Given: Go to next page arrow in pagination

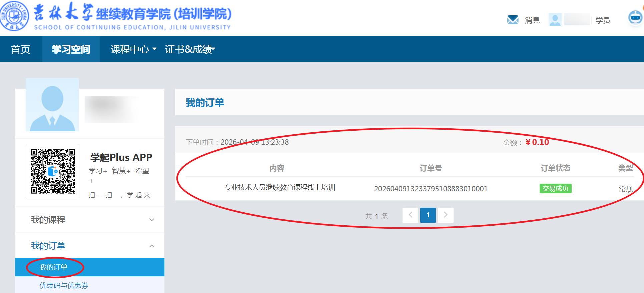Looking at the screenshot, I should point(446,215).
